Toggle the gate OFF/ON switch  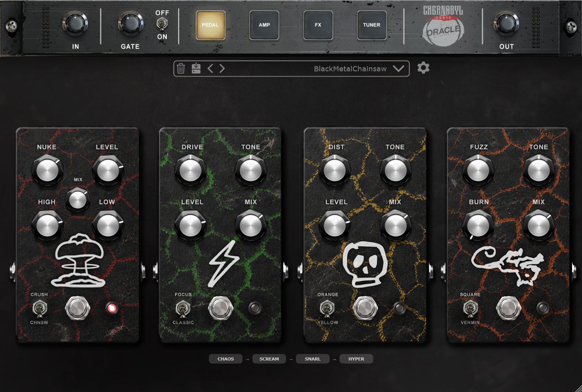pos(162,24)
